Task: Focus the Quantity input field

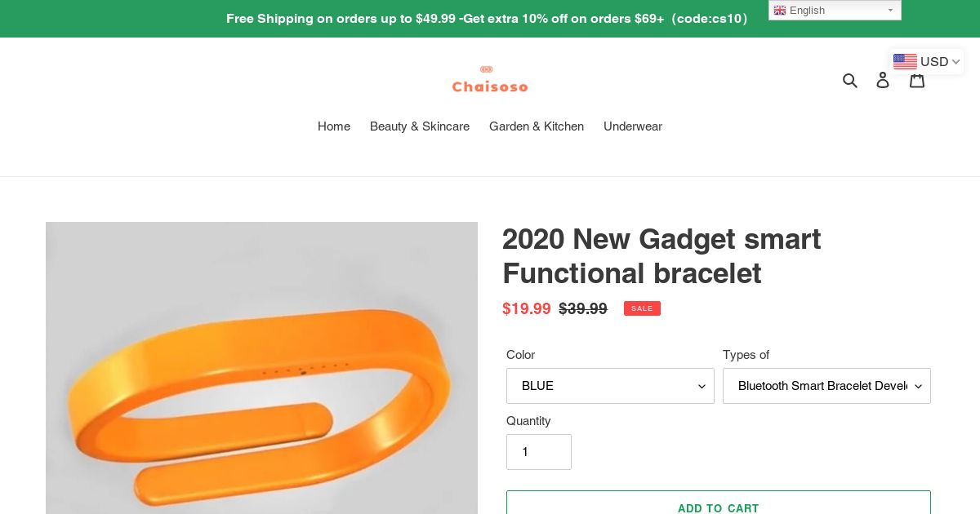Action: point(539,452)
